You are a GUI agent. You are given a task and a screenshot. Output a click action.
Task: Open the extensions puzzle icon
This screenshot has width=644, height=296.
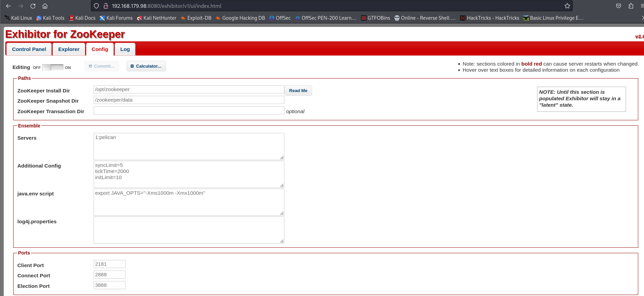[631, 6]
